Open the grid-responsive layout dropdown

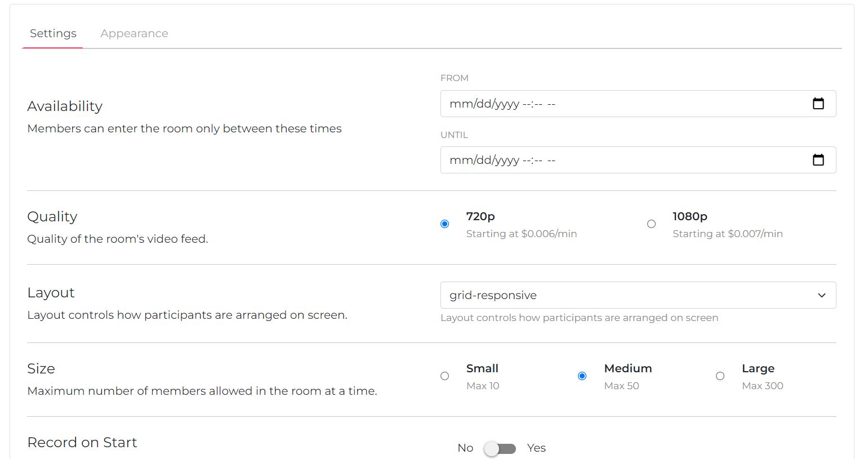click(x=638, y=295)
